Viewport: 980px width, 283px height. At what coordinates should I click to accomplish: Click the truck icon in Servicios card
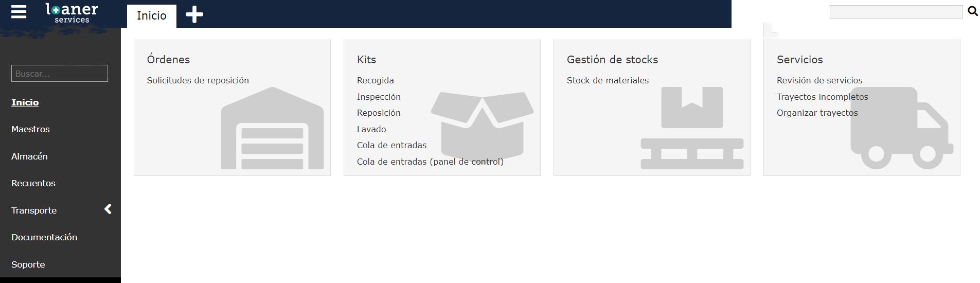point(901,129)
